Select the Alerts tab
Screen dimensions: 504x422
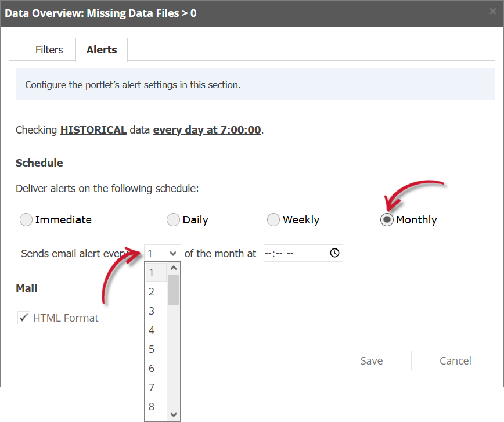(x=101, y=49)
